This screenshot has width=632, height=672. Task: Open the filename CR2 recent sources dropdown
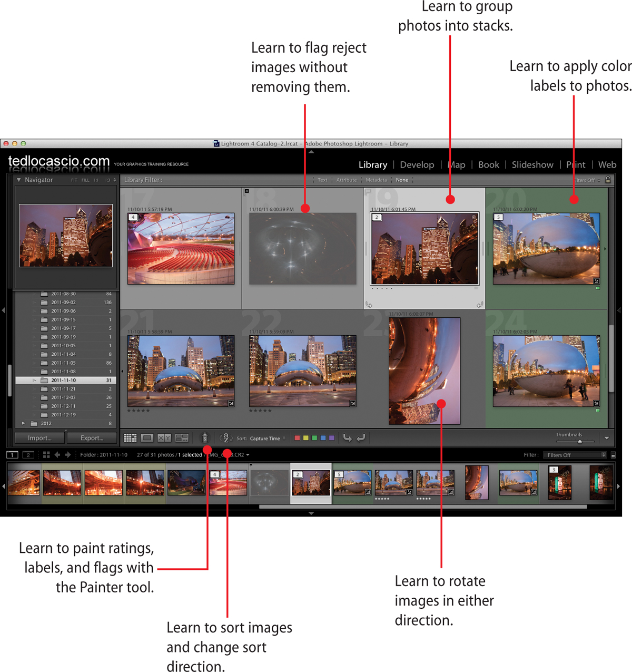click(x=248, y=455)
